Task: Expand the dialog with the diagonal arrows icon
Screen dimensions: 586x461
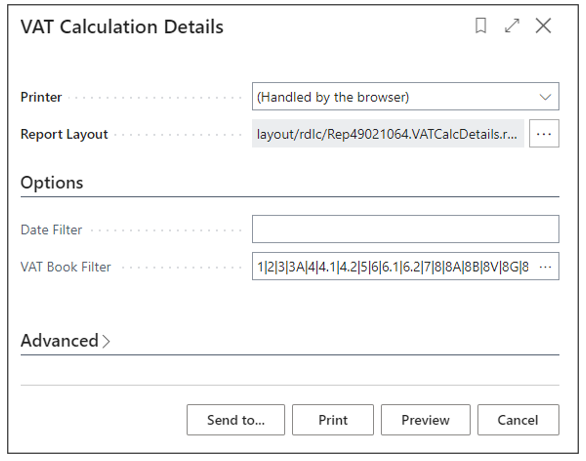Action: pos(512,26)
